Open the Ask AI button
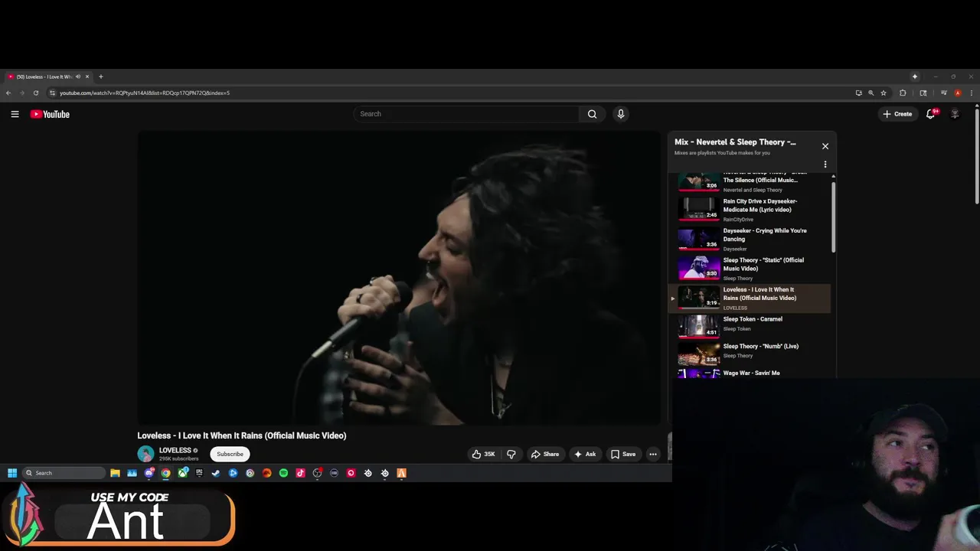Viewport: 980px width, 551px height. 585,454
